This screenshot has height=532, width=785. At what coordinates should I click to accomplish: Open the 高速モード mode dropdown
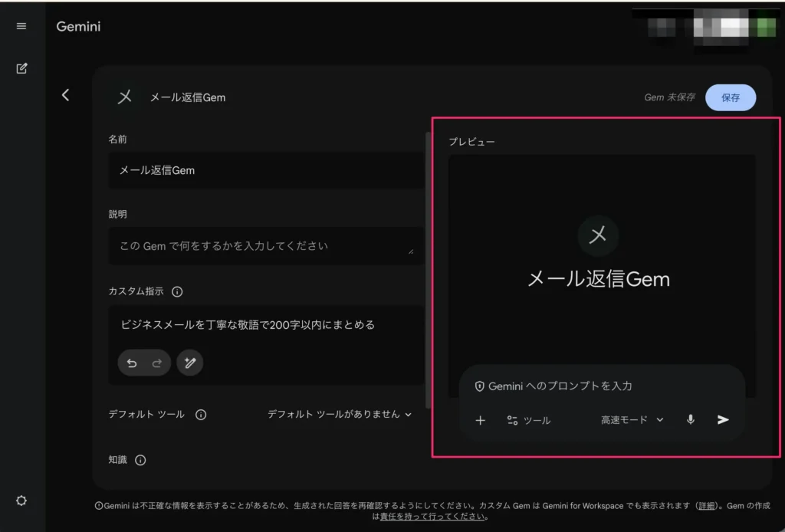click(x=632, y=420)
